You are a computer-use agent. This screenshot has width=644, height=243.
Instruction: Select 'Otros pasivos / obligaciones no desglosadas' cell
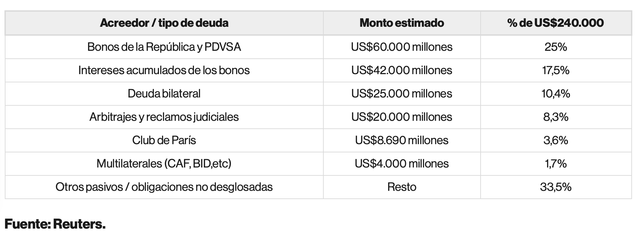coord(164,187)
